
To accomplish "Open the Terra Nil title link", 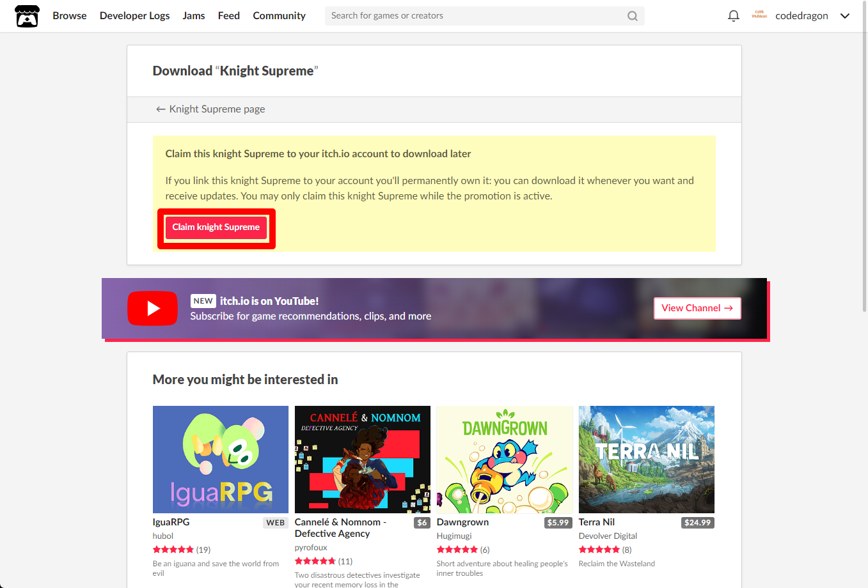I will pyautogui.click(x=597, y=522).
